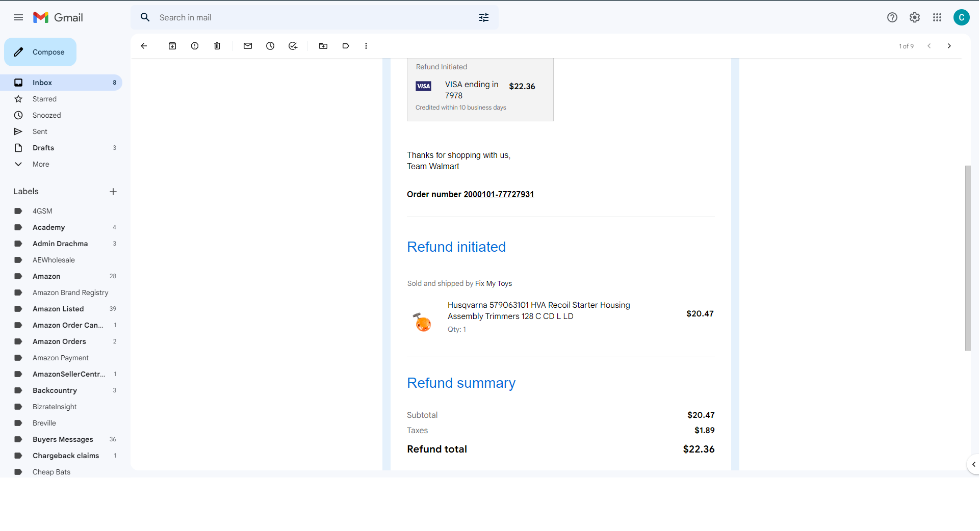
Task: Open the Move to folder icon
Action: pos(323,46)
